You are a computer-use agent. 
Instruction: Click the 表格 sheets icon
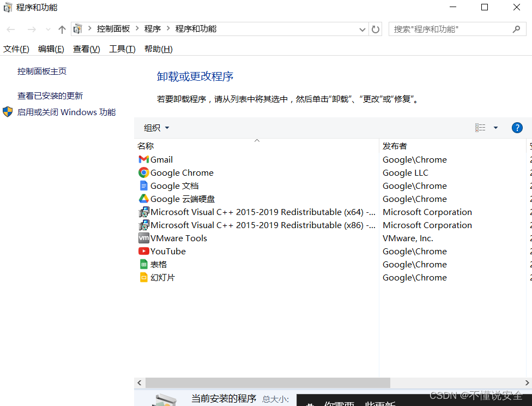[x=144, y=264]
